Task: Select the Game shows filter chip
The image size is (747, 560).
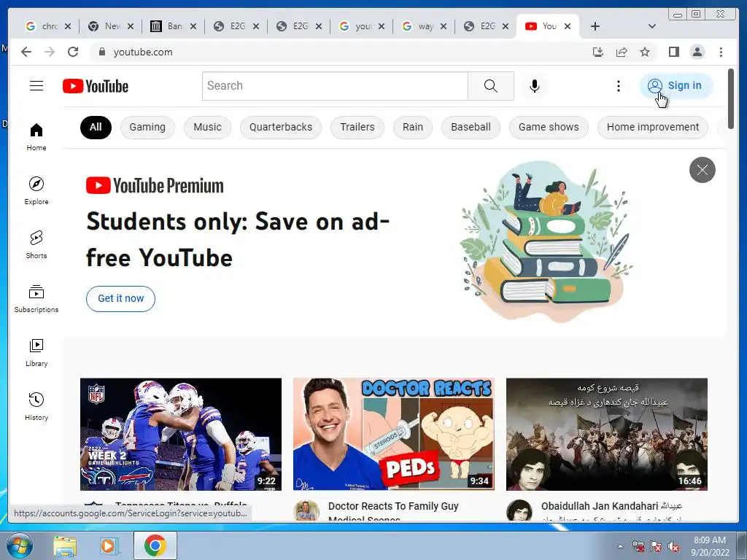Action: (549, 127)
